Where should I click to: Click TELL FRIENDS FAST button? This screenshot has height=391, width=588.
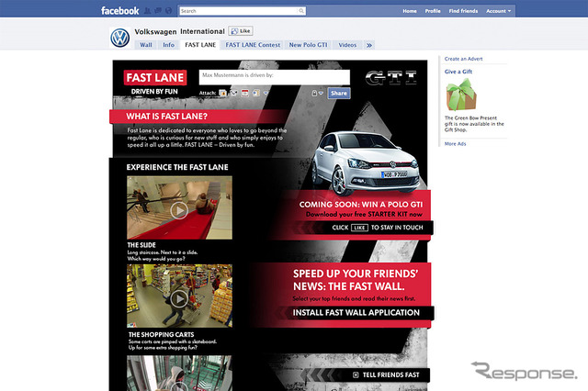coord(390,374)
